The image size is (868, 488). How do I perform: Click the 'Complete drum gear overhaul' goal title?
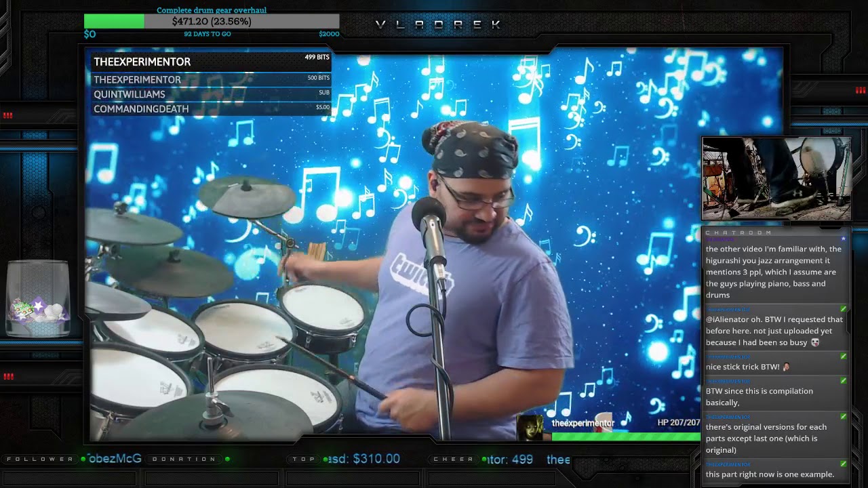click(x=212, y=10)
